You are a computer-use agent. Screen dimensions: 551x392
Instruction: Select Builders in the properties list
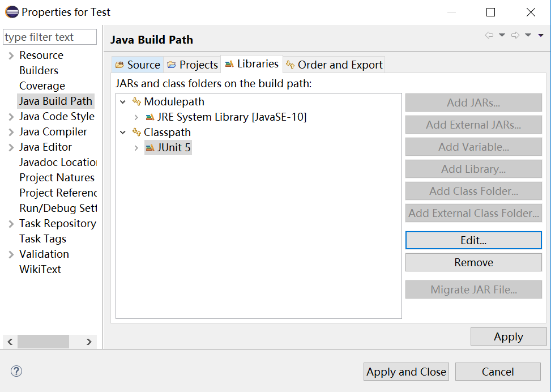tap(39, 70)
